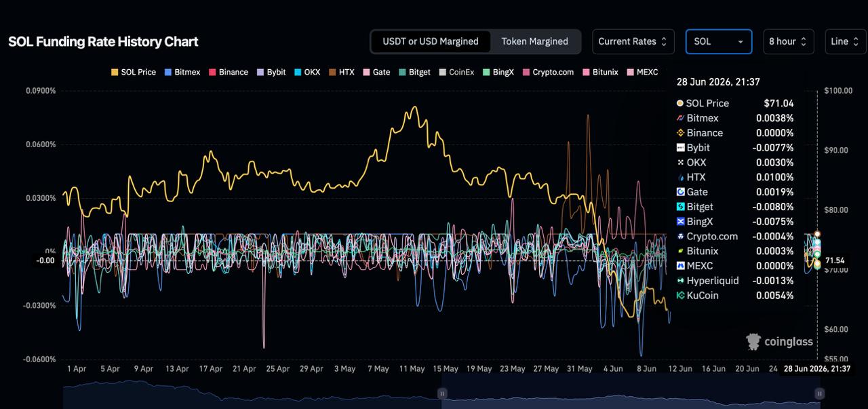Screen dimensions: 868x409
Task: Click the Bitget logo icon in tooltip
Action: pos(680,206)
